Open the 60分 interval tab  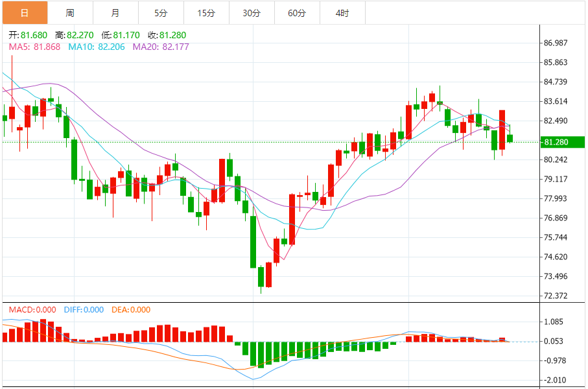[x=297, y=13]
